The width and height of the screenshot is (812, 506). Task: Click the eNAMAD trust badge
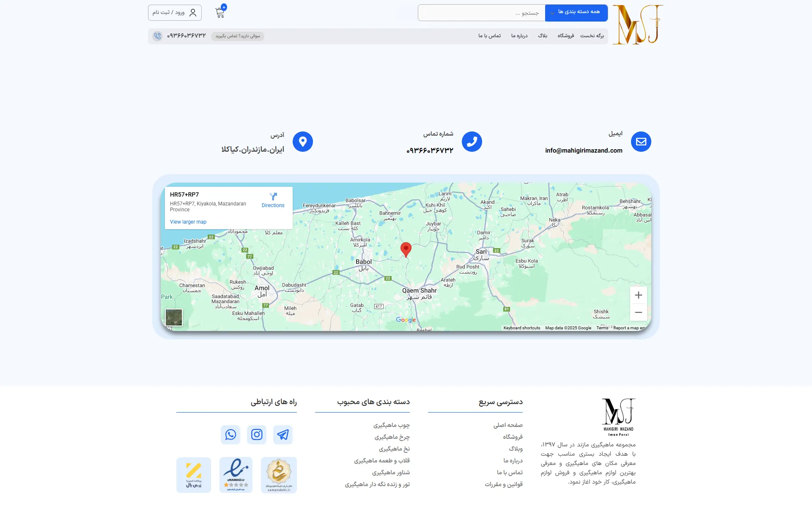(x=236, y=475)
